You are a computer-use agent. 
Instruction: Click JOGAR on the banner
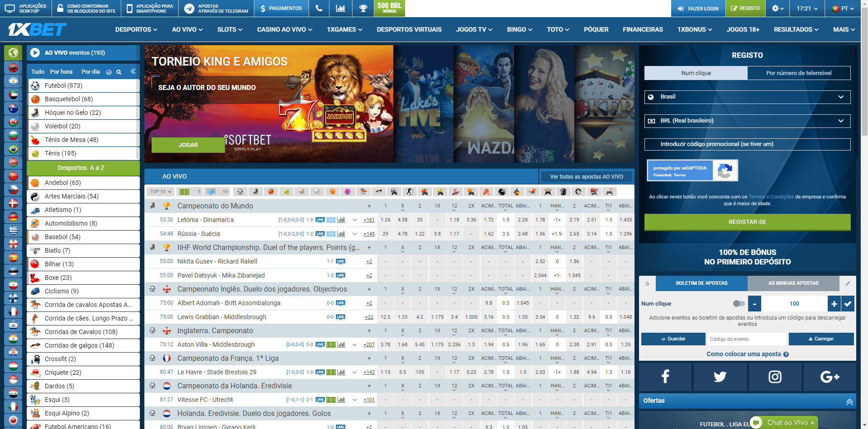[188, 145]
